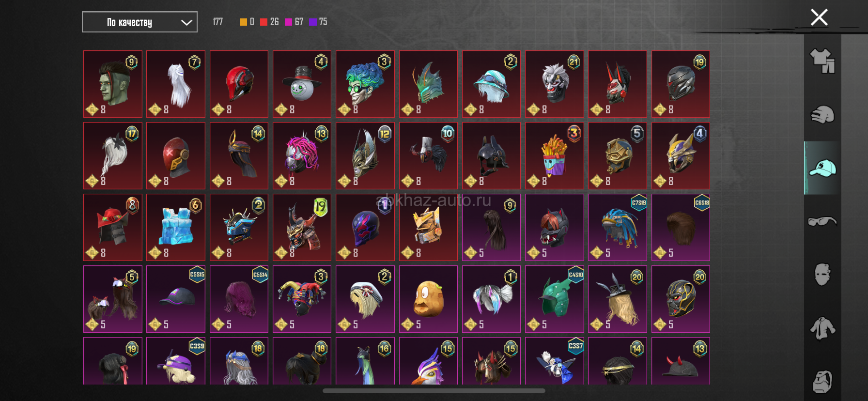Click the purple quality count swatch
The image size is (868, 401).
[x=312, y=22]
